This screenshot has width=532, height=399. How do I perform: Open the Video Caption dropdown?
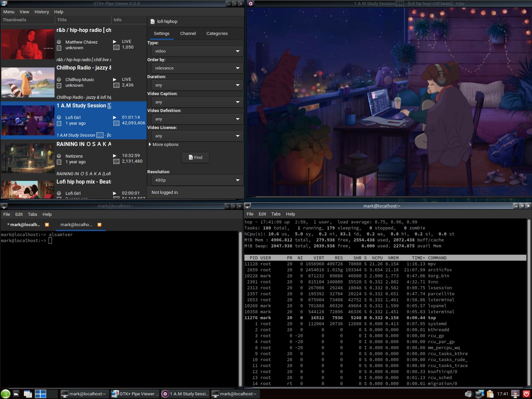coord(197,102)
